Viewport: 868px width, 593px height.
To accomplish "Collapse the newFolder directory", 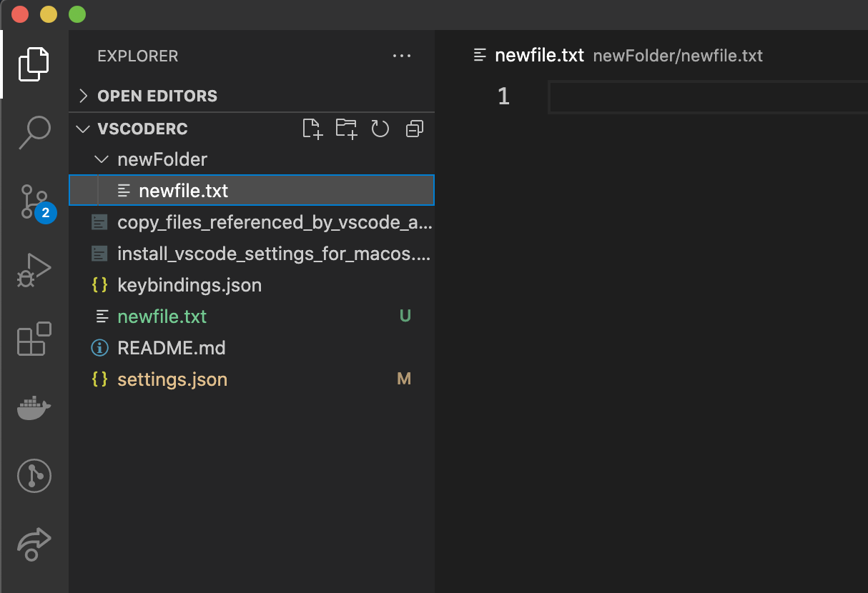I will pos(162,159).
